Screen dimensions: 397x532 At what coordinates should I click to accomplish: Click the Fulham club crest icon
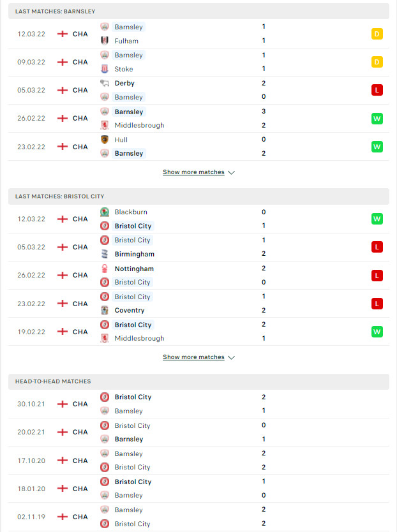pos(105,41)
